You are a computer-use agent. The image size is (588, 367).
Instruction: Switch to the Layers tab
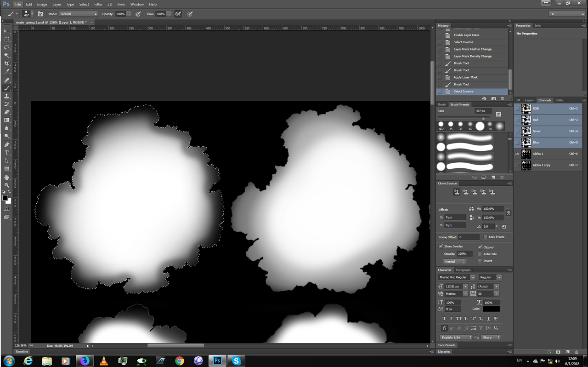(x=529, y=100)
